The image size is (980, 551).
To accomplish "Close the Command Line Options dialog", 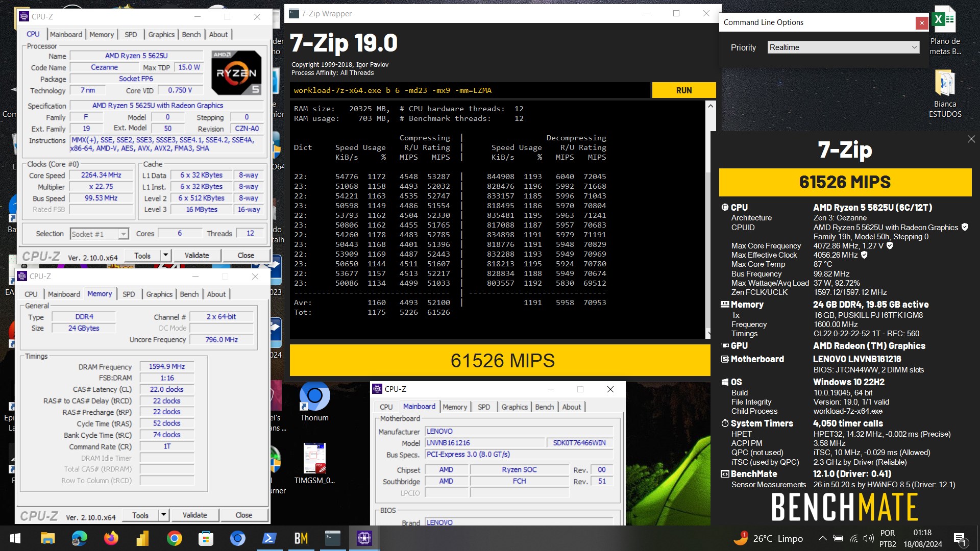I will [x=922, y=22].
